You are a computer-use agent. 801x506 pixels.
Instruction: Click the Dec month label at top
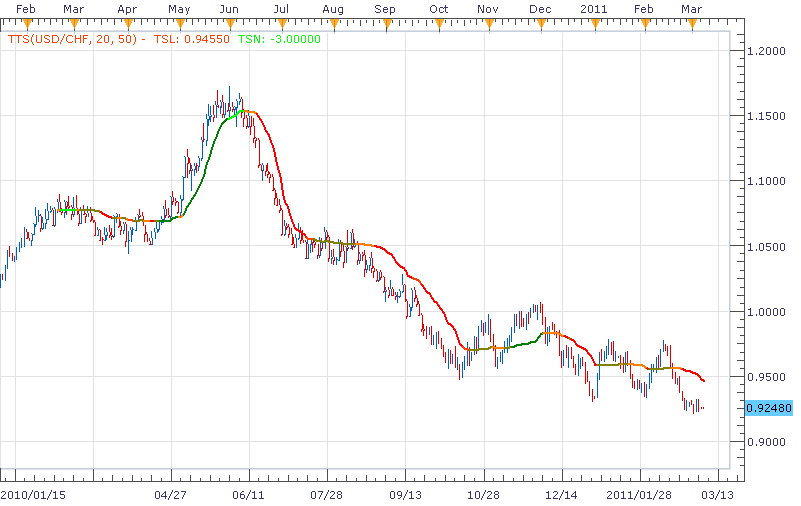point(540,9)
